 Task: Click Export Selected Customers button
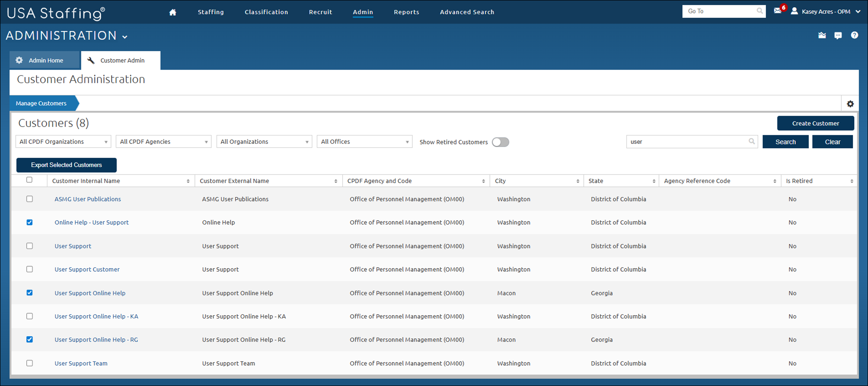point(66,165)
